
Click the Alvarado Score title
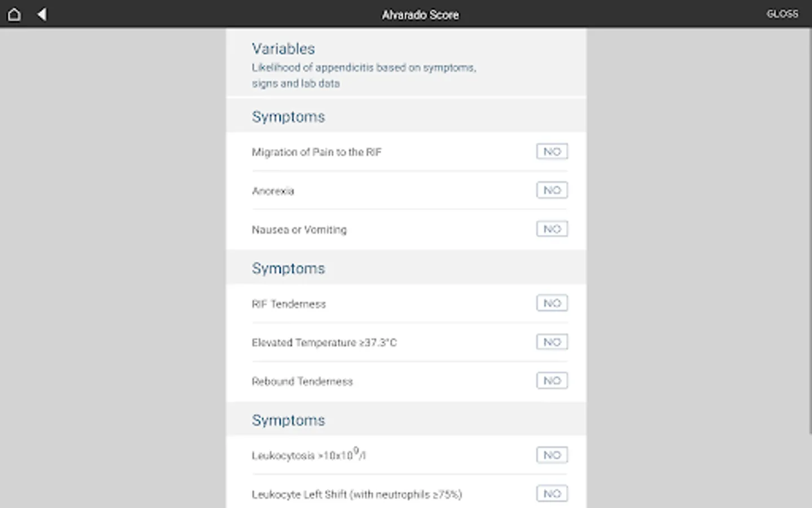tap(420, 15)
